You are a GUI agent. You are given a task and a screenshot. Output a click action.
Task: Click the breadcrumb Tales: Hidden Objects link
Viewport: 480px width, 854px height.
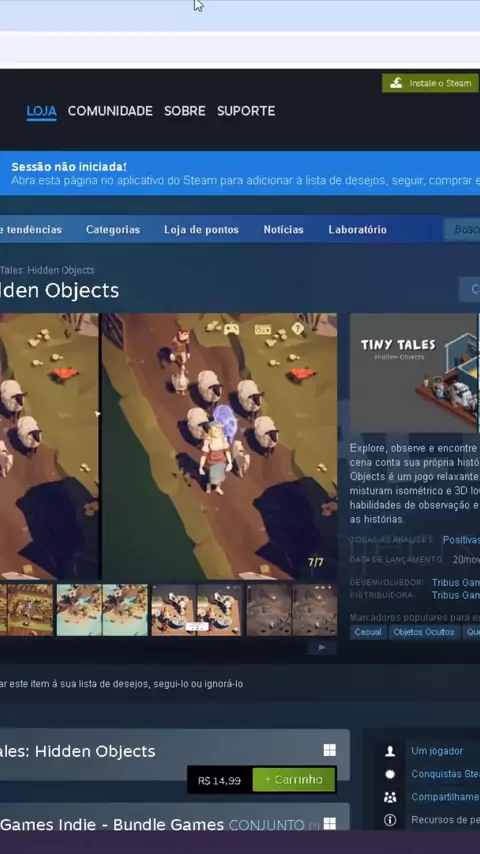(x=47, y=270)
